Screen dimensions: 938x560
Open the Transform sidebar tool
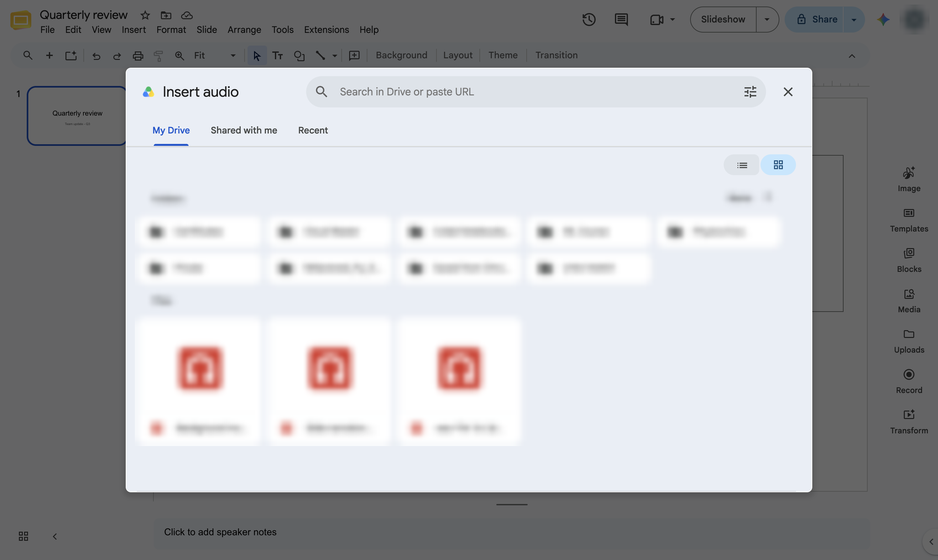tap(909, 422)
